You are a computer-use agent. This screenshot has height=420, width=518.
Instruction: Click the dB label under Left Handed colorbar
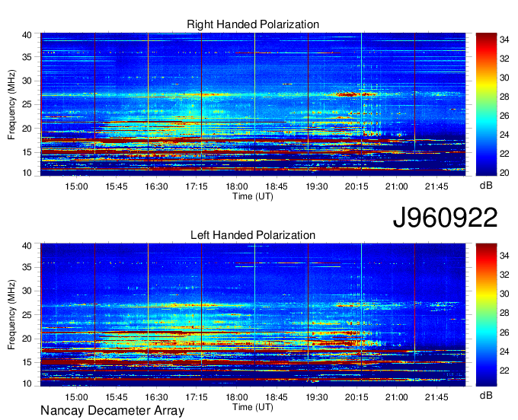pos(486,395)
